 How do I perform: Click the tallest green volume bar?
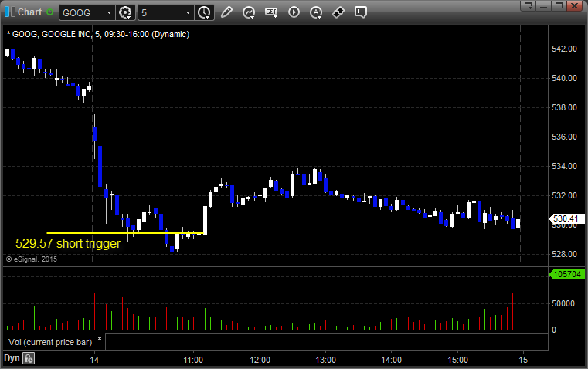point(518,302)
